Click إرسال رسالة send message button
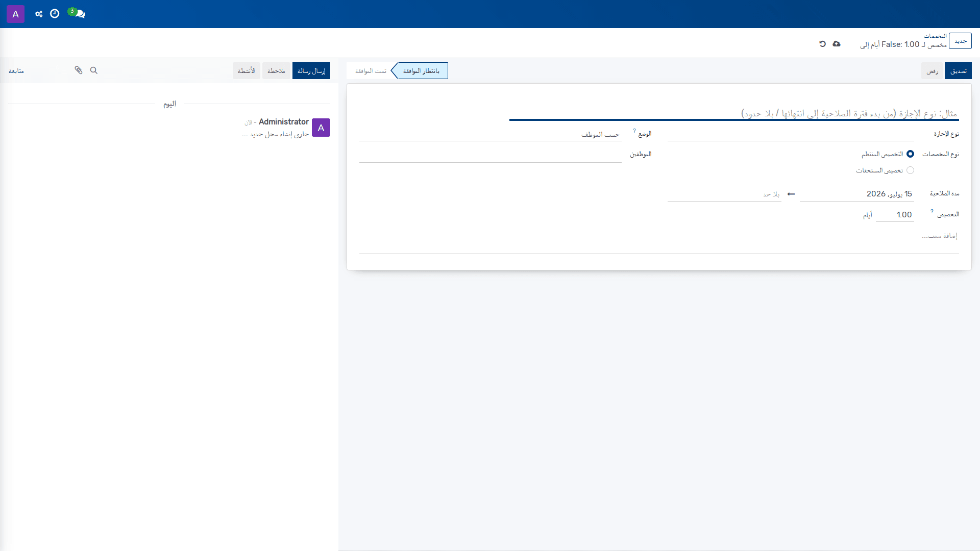The image size is (980, 551). [x=311, y=71]
